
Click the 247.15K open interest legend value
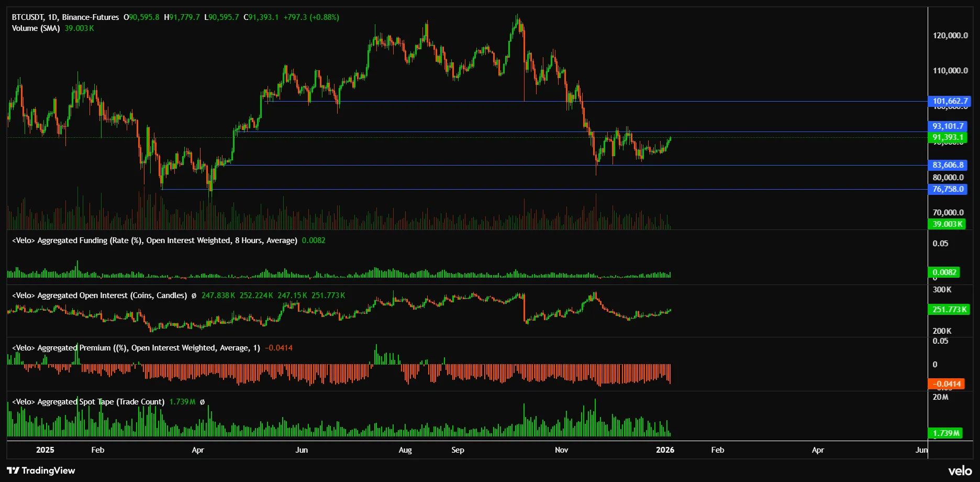pos(292,295)
